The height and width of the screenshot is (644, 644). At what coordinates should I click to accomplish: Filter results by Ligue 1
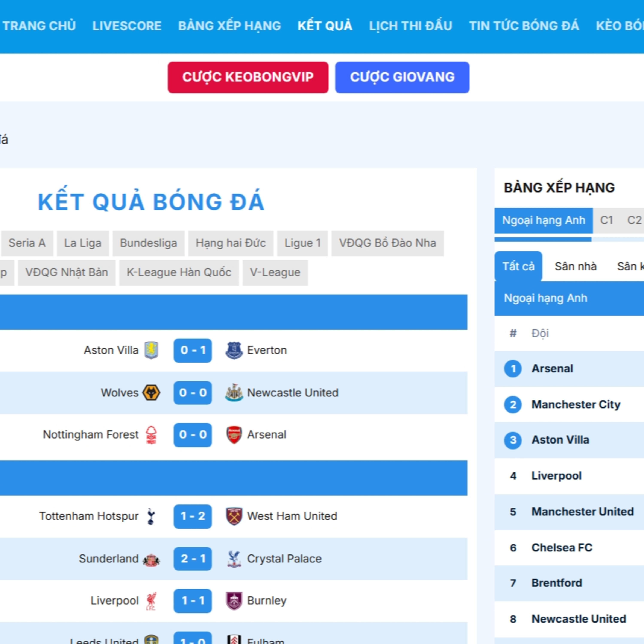pos(302,243)
